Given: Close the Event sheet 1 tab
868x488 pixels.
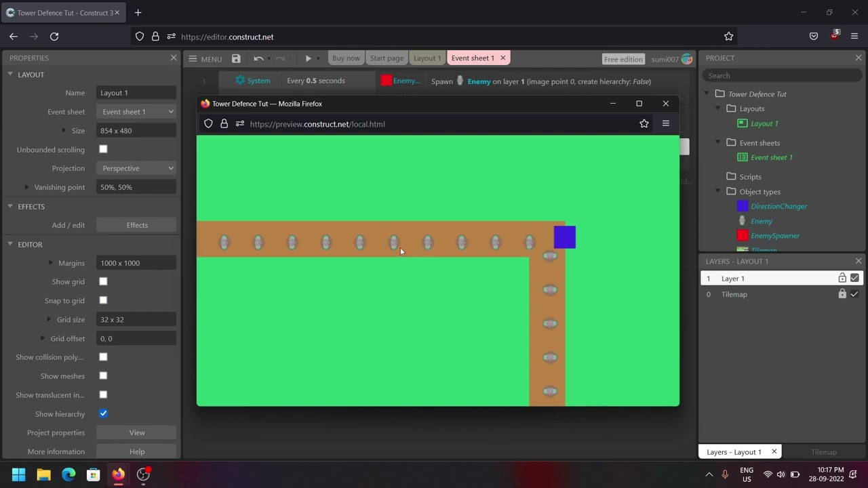Looking at the screenshot, I should point(502,58).
